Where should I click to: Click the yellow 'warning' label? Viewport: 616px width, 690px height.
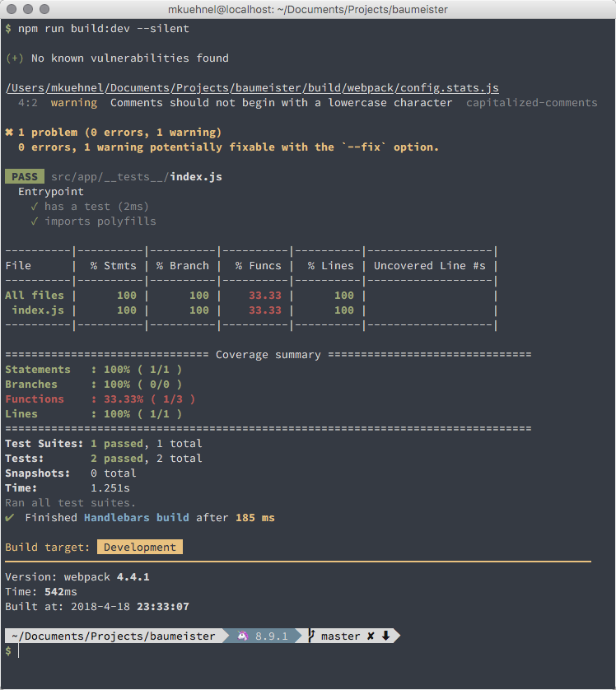point(74,103)
